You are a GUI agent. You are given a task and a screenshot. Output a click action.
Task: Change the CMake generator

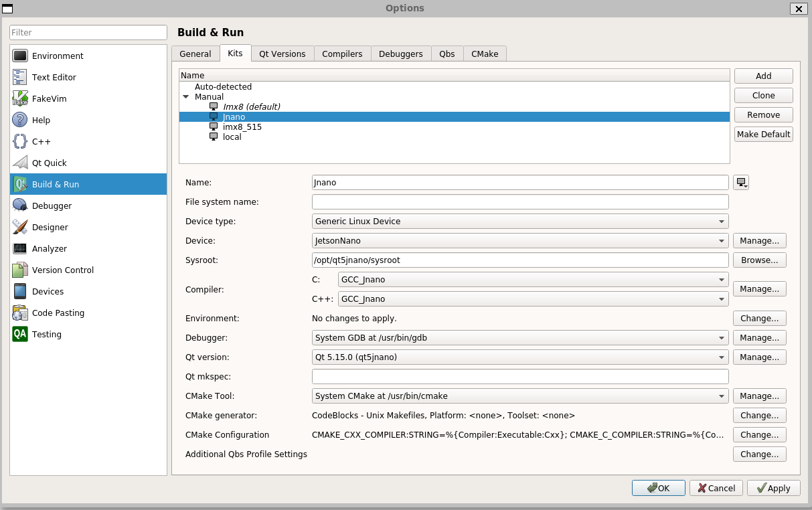(760, 416)
